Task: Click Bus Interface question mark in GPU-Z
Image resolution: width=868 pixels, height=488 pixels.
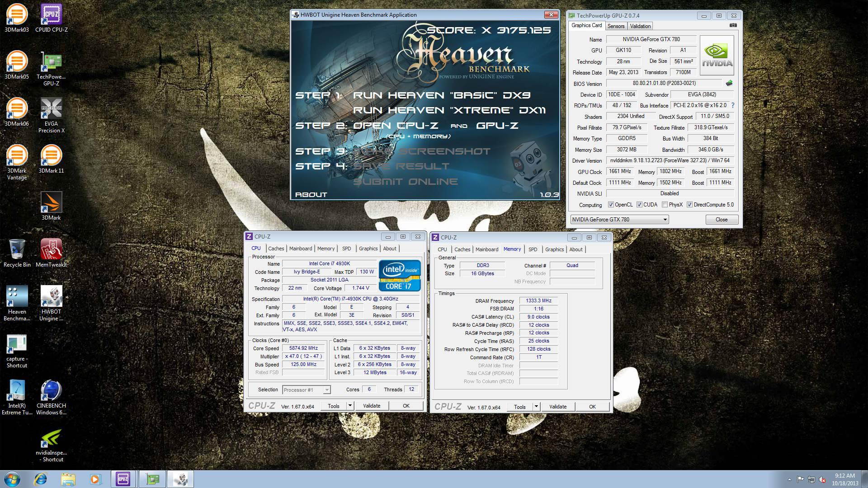Action: [732, 105]
